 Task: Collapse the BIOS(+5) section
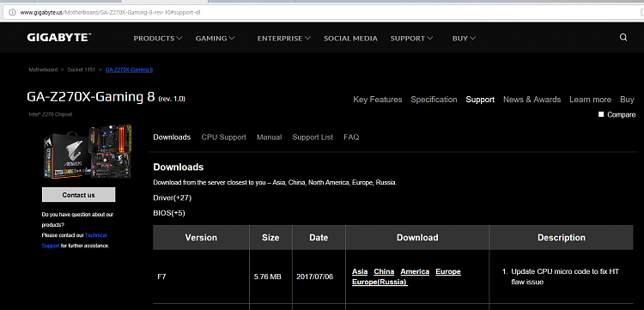[169, 213]
